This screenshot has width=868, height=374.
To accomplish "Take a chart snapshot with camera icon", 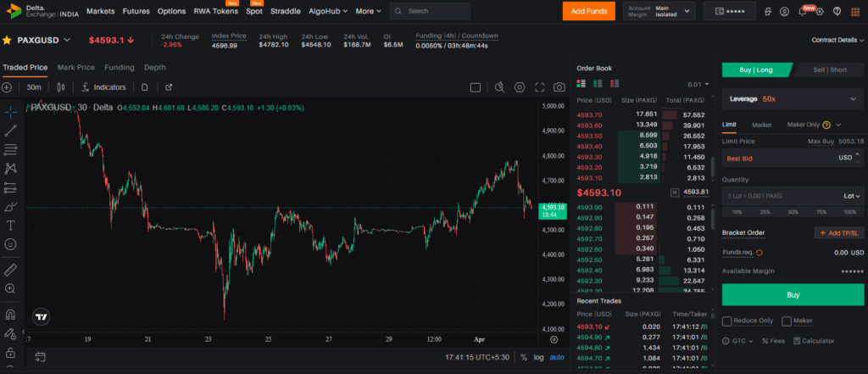I will [x=559, y=87].
